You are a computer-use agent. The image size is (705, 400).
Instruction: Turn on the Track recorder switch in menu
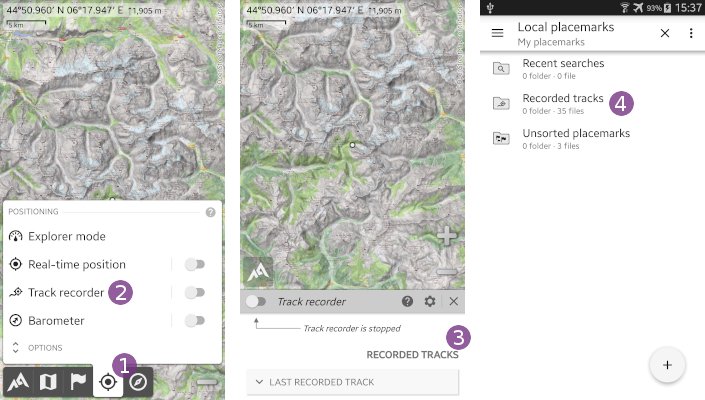195,293
